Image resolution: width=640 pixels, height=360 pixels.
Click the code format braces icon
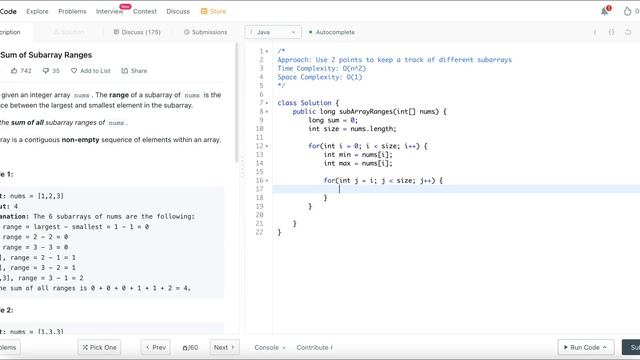tap(611, 32)
